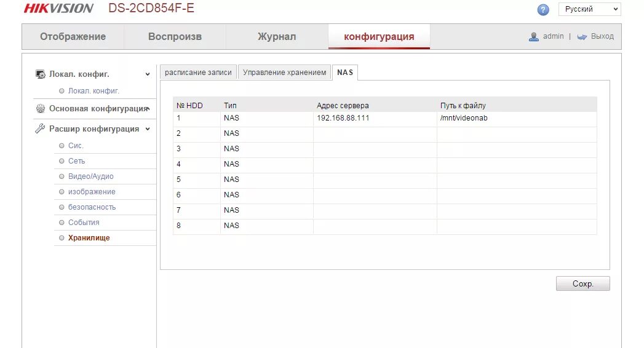
Task: Click the server address cell in row 2
Action: click(375, 133)
